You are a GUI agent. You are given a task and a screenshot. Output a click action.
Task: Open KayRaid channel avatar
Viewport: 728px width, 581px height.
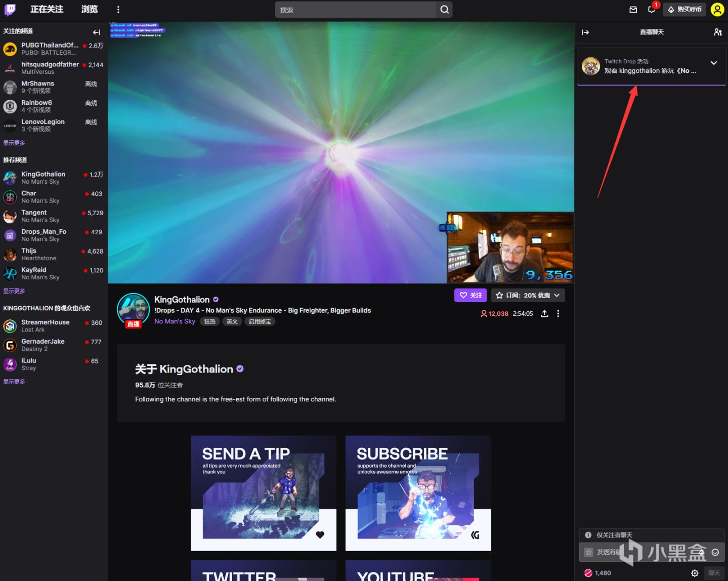10,274
